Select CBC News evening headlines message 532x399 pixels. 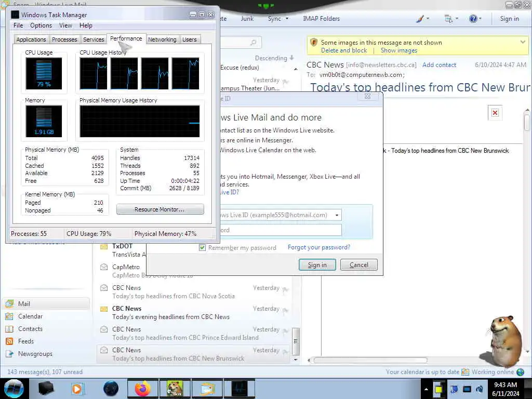tap(193, 312)
